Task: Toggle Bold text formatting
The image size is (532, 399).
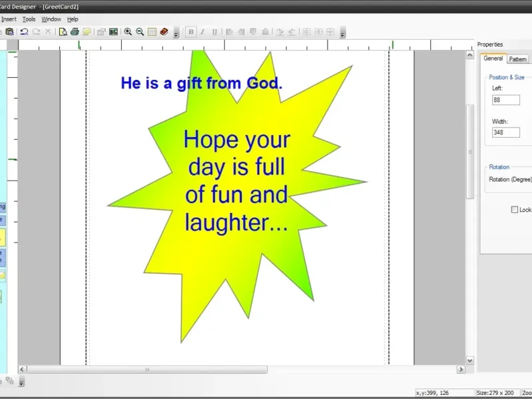Action: point(192,31)
